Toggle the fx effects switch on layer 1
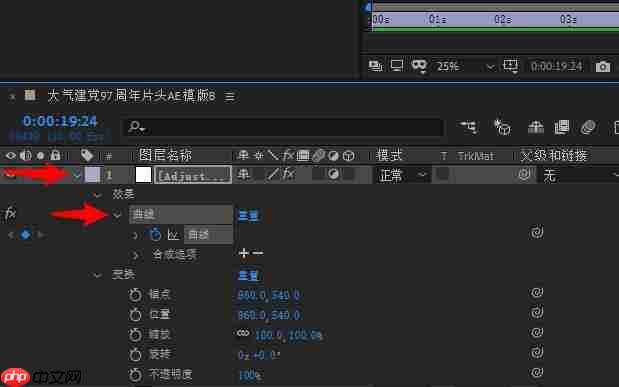 tap(289, 174)
